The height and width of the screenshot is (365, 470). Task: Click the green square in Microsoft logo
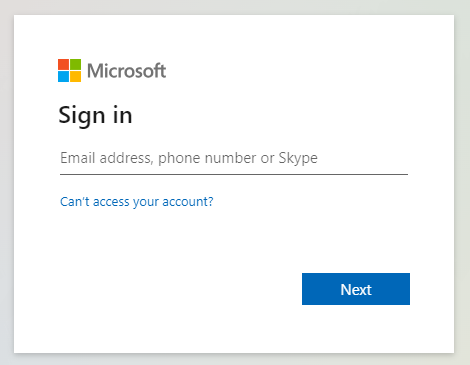[x=75, y=64]
